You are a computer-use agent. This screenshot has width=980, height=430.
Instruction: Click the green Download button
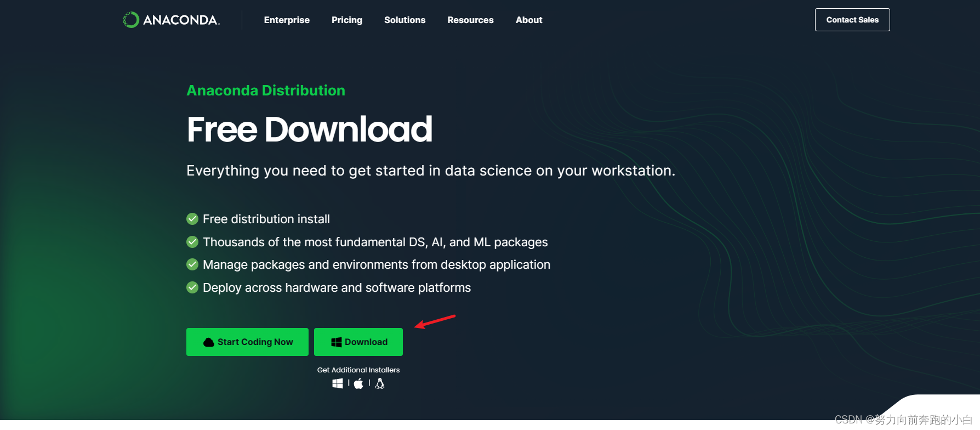click(x=358, y=342)
